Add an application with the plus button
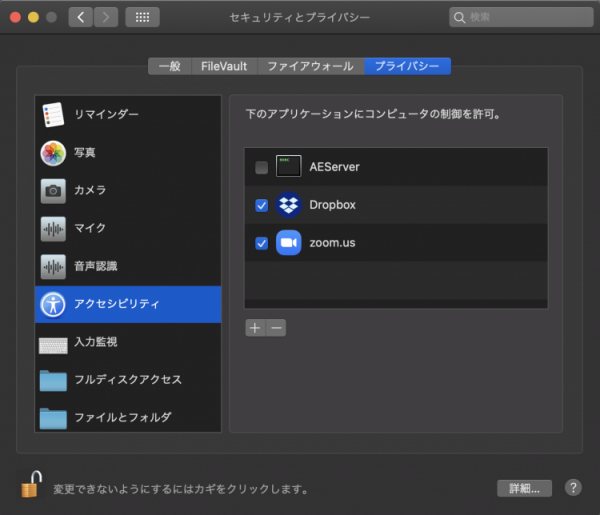Viewport: 600px width, 515px height. pos(255,328)
